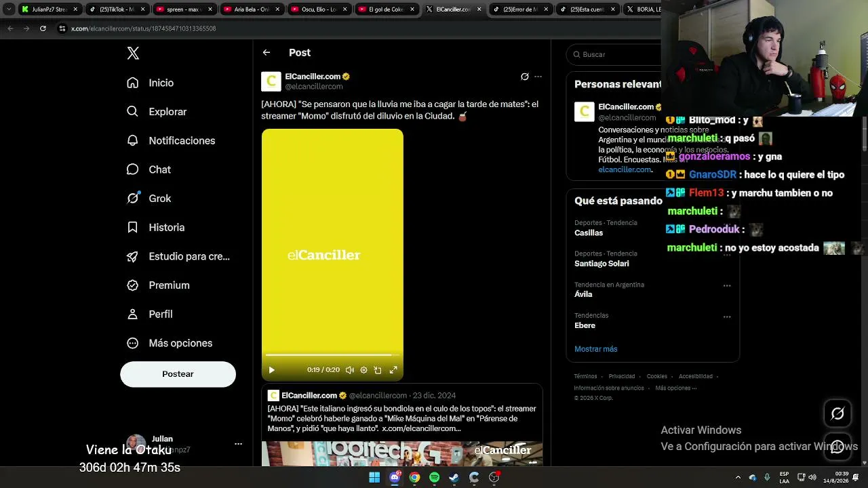868x488 pixels.
Task: Open Steam from the taskbar
Action: 454,477
